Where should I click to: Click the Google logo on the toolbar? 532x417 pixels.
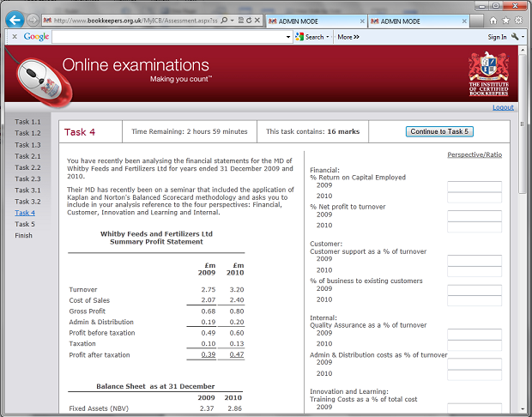36,37
